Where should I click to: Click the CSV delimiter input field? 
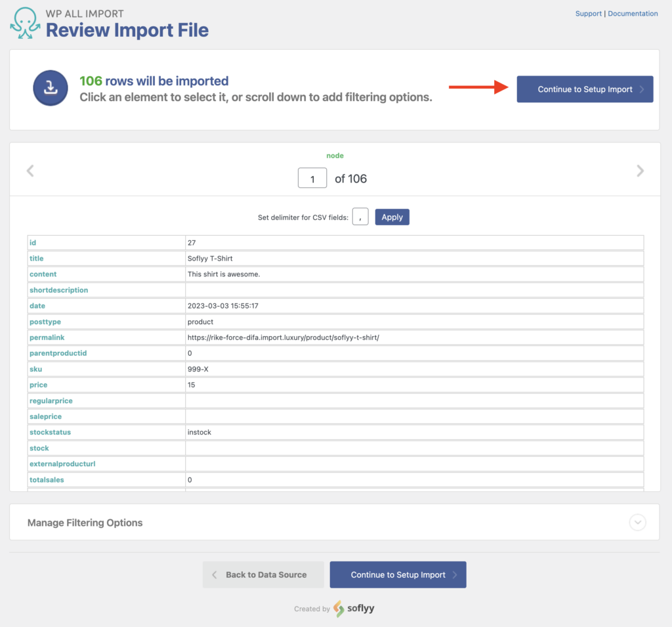click(x=360, y=217)
